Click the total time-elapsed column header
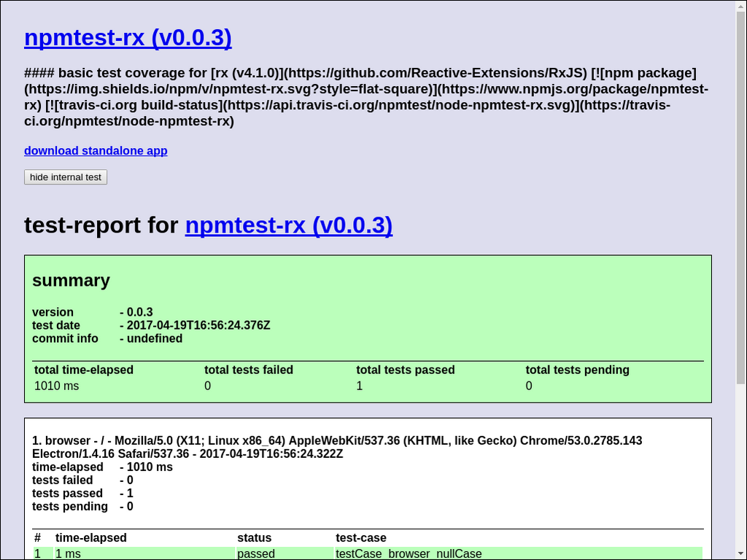Image resolution: width=747 pixels, height=560 pixels. tap(84, 370)
